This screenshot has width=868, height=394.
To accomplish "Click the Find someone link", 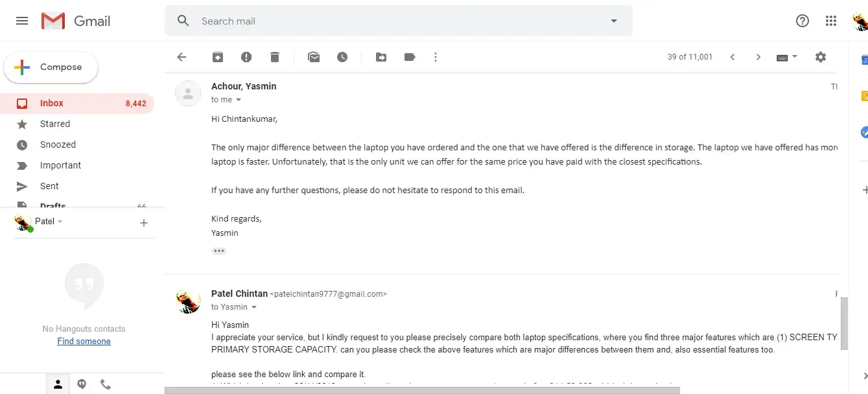I will [x=84, y=342].
